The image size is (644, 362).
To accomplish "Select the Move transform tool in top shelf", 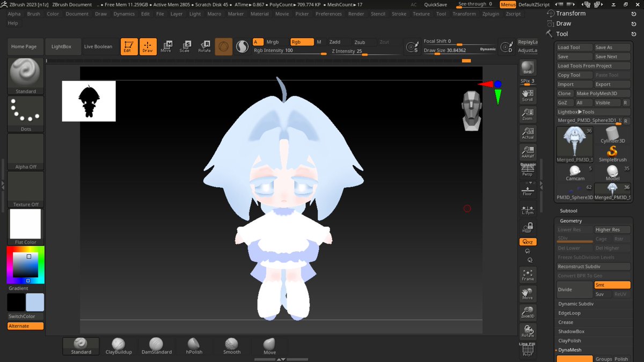I will click(166, 47).
